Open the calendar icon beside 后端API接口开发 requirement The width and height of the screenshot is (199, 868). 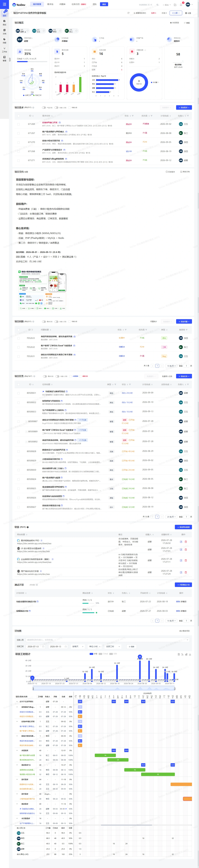click(60, 123)
